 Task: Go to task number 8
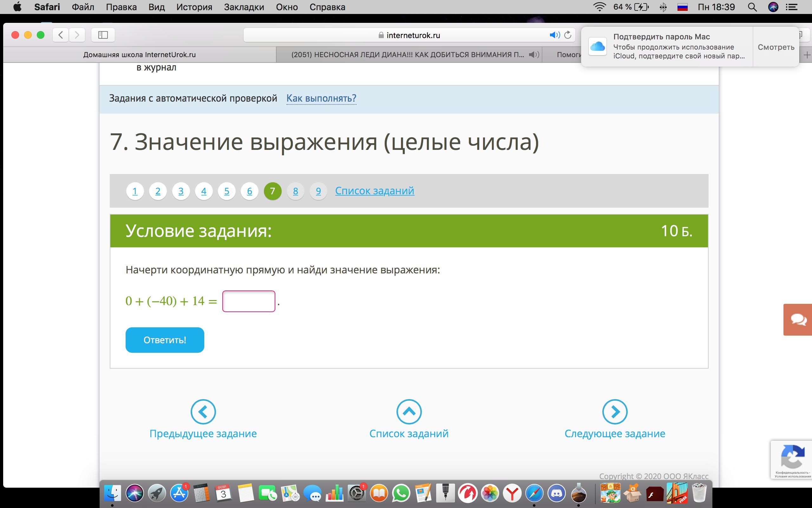pyautogui.click(x=295, y=191)
